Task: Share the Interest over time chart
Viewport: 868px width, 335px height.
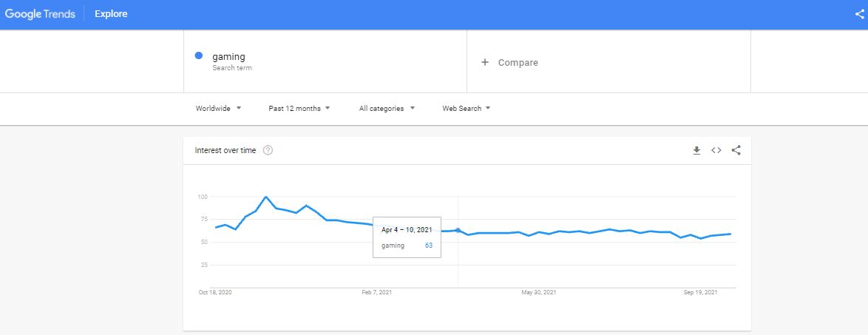Action: 736,150
